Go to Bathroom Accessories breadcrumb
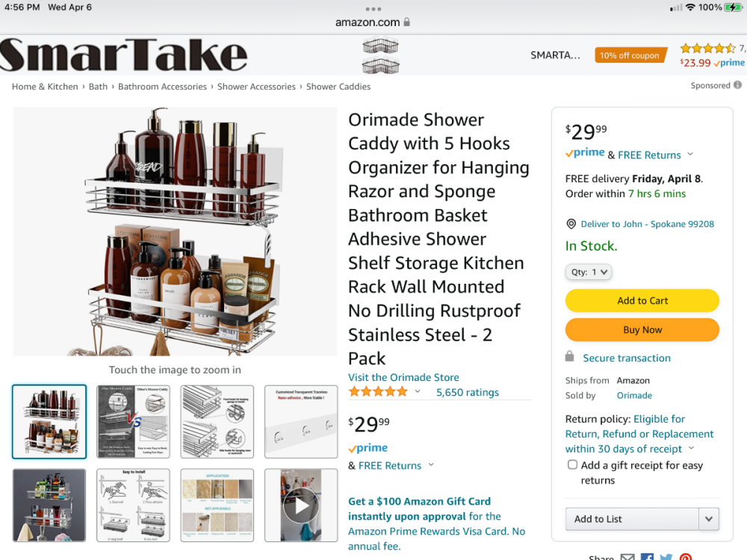The width and height of the screenshot is (747, 560). [162, 87]
